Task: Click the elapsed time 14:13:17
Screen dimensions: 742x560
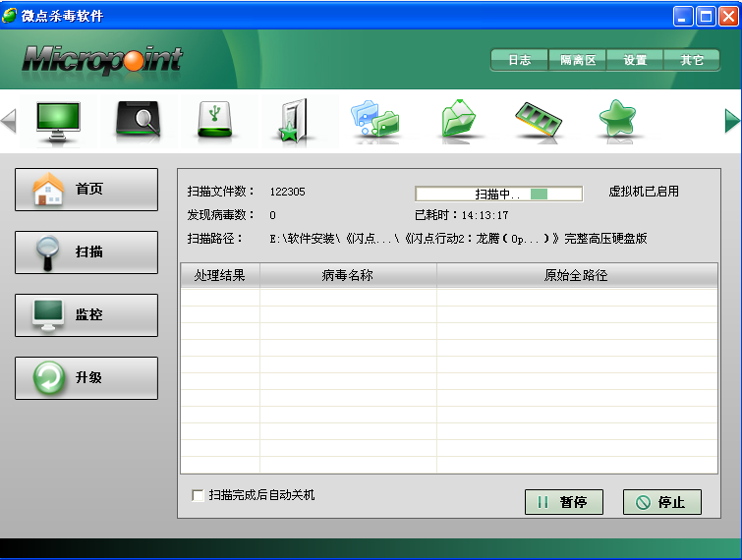Action: tap(485, 216)
